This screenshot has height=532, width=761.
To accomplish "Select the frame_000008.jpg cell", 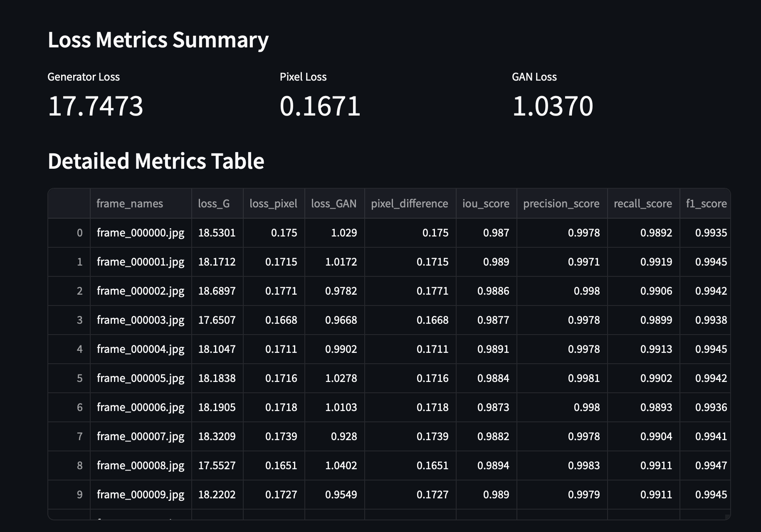I will coord(141,465).
